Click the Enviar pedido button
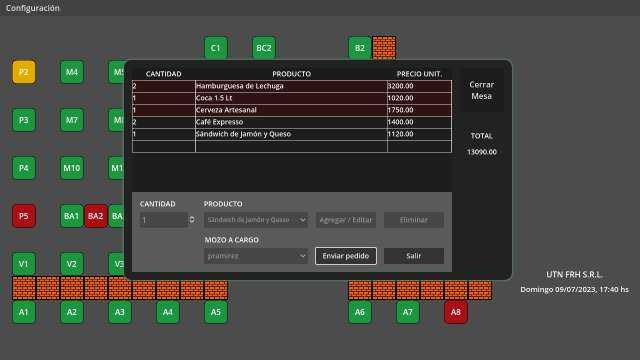Image resolution: width=640 pixels, height=360 pixels. click(346, 256)
